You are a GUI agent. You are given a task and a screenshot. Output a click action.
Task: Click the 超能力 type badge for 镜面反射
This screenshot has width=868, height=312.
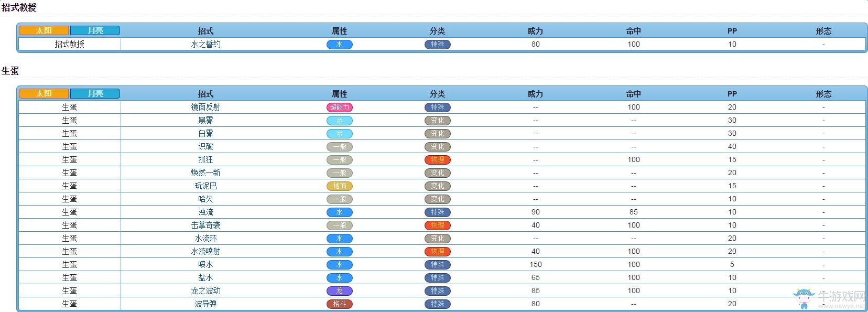coord(340,107)
